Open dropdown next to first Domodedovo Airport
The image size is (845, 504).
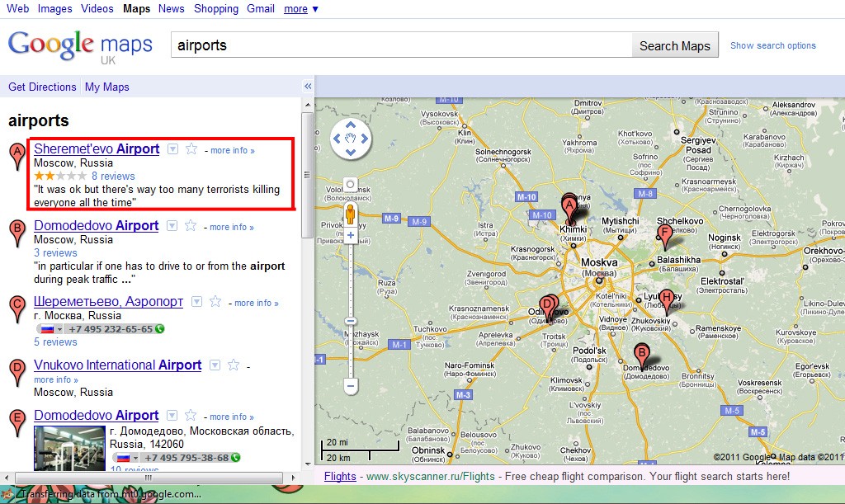172,226
